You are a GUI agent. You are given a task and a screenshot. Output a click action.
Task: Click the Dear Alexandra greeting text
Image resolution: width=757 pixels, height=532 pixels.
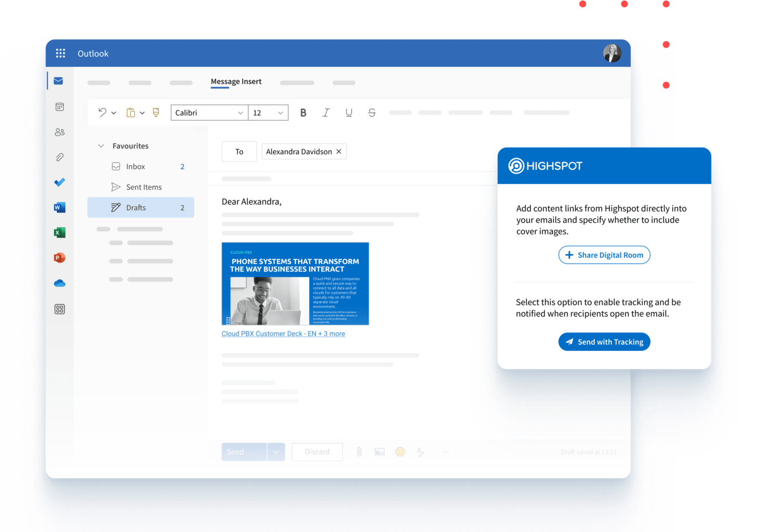tap(251, 202)
